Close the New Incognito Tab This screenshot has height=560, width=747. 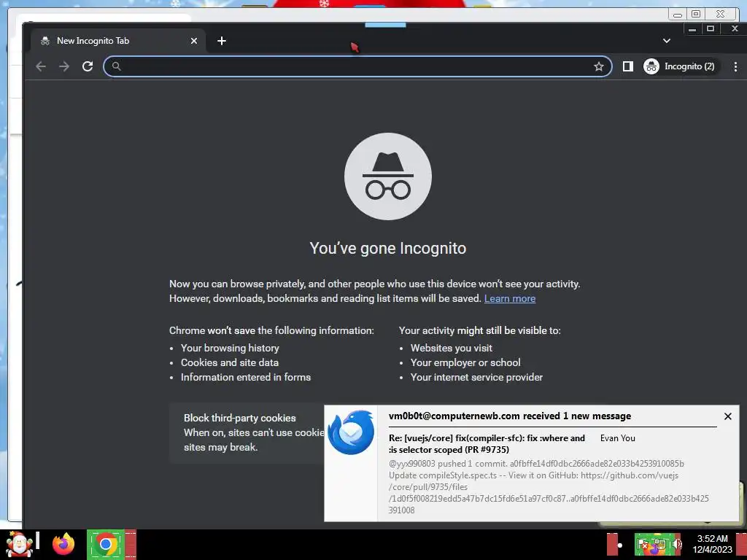pos(194,41)
